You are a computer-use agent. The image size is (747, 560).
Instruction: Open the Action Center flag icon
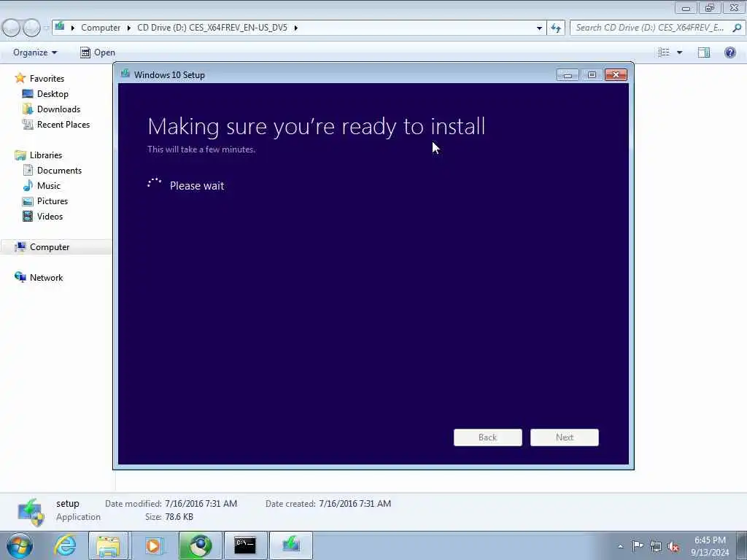[x=638, y=545]
